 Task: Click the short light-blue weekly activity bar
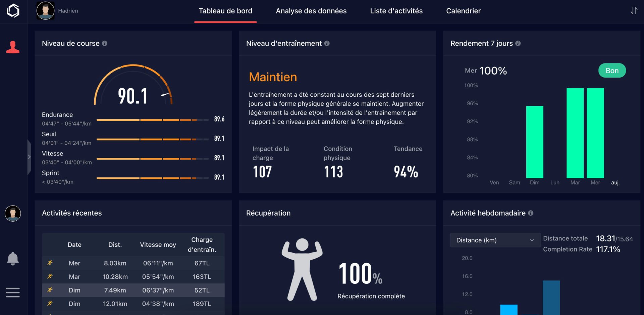point(509,310)
